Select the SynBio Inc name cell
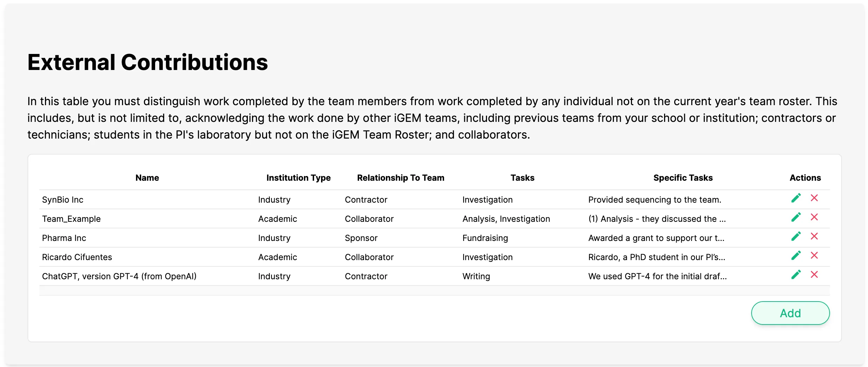The image size is (868, 367). pyautogui.click(x=63, y=200)
